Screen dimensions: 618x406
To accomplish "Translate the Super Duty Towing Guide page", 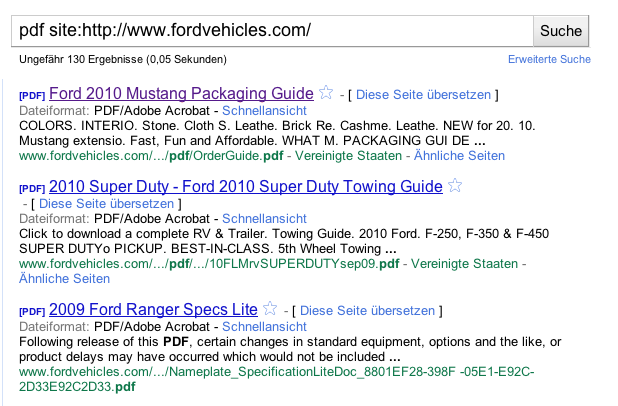I will [106, 204].
